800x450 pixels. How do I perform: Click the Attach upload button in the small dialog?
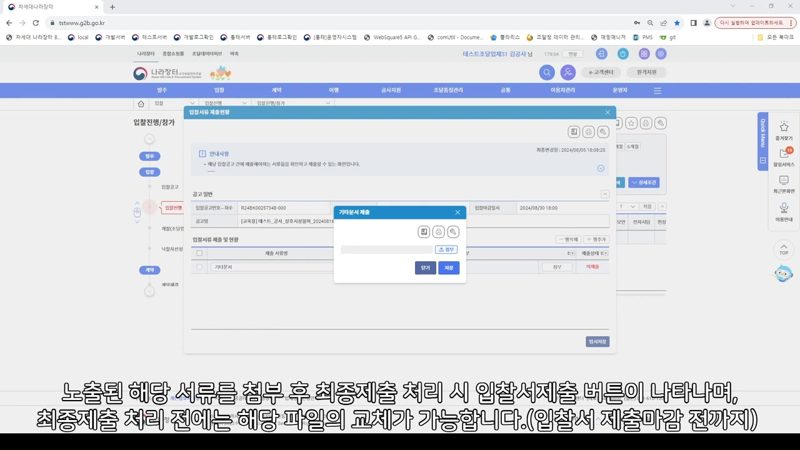446,249
